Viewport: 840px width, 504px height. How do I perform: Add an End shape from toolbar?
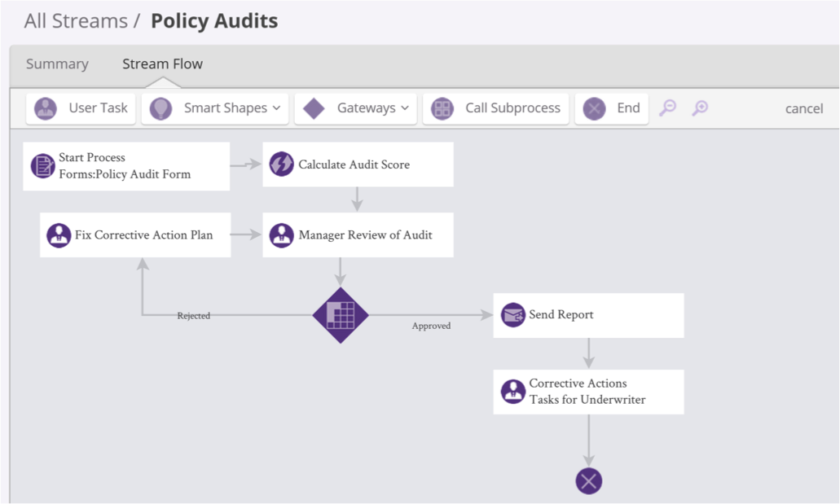click(611, 108)
